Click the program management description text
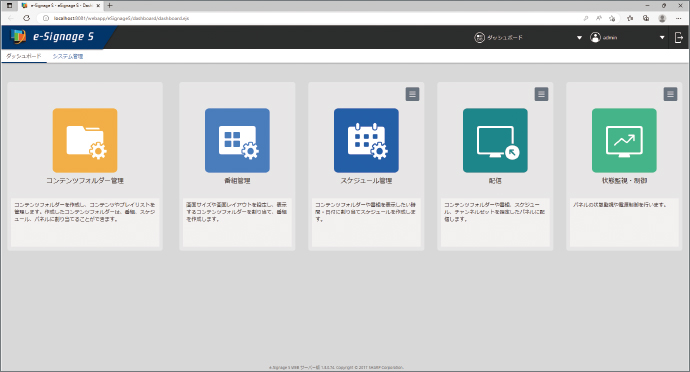 (x=237, y=212)
